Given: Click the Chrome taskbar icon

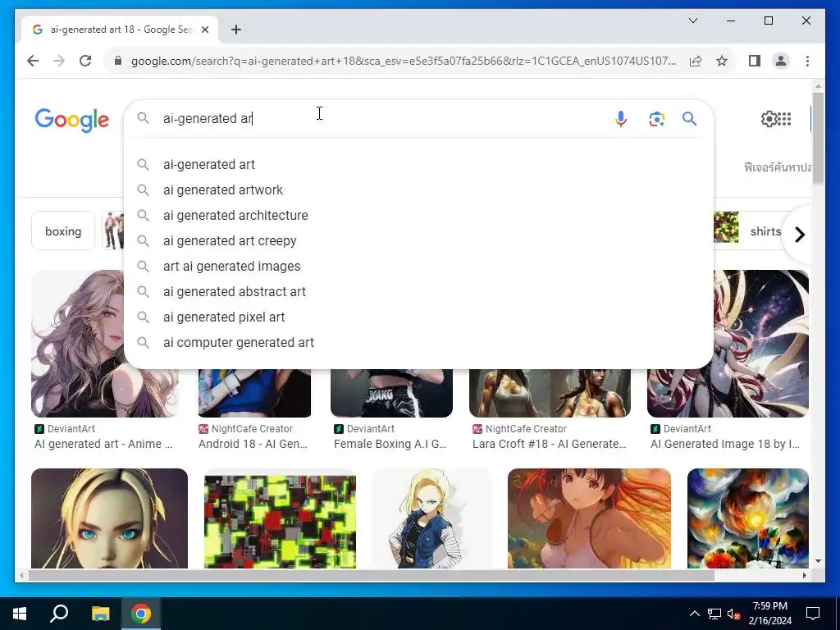Looking at the screenshot, I should point(141,614).
